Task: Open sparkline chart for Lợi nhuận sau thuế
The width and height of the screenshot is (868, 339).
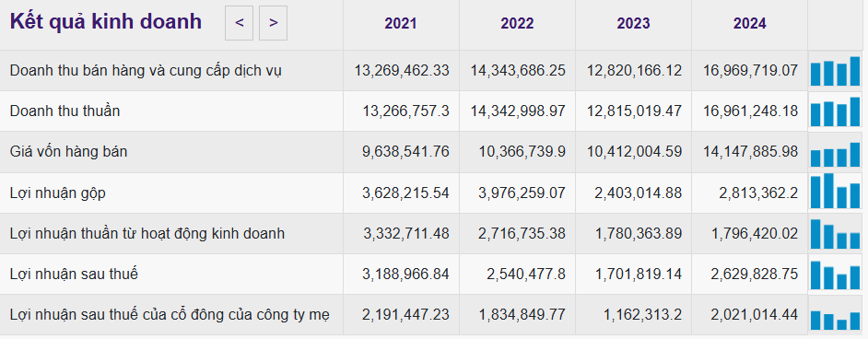Action: pyautogui.click(x=836, y=275)
